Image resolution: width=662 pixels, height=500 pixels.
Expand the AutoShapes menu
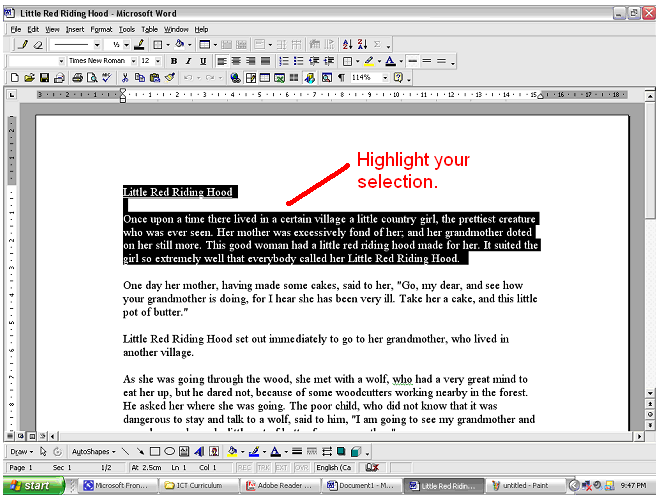pos(93,451)
